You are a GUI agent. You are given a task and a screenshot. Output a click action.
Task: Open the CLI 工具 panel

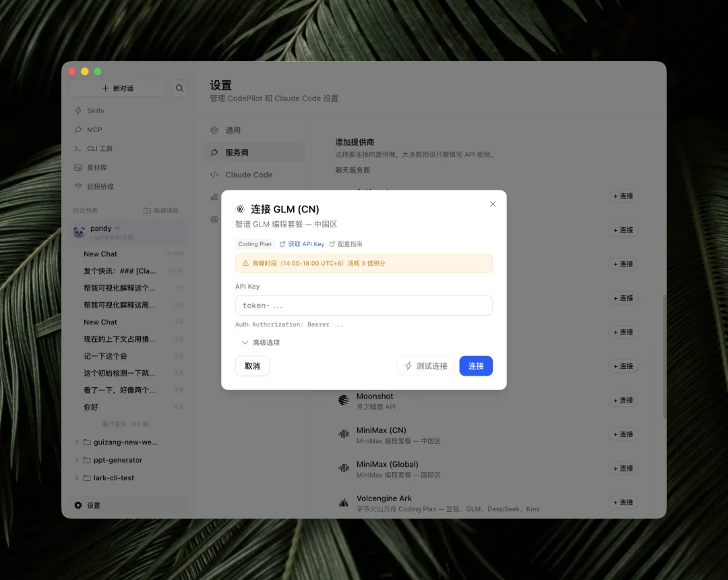pos(100,148)
